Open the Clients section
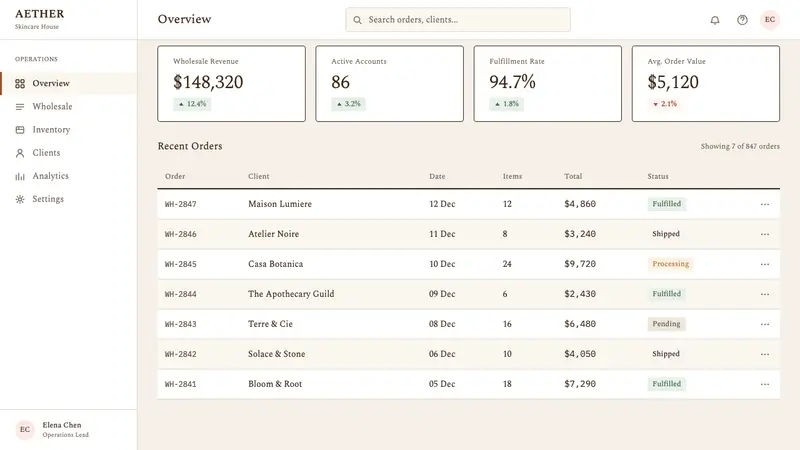 [x=68, y=153]
